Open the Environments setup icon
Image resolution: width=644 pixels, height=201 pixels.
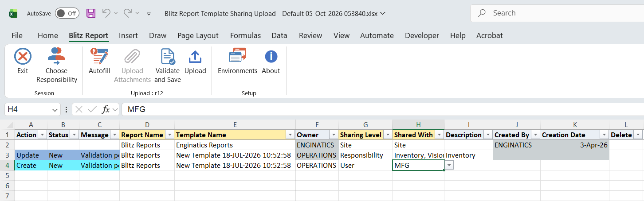point(237,57)
